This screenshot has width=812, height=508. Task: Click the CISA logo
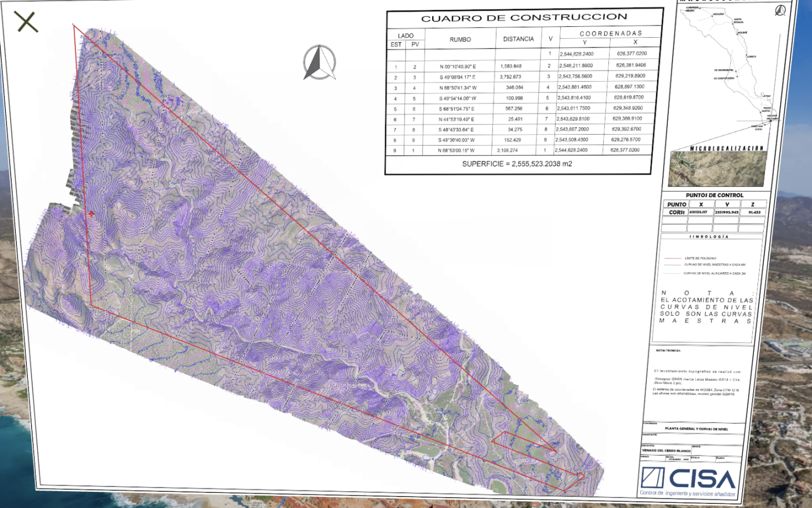click(x=688, y=480)
